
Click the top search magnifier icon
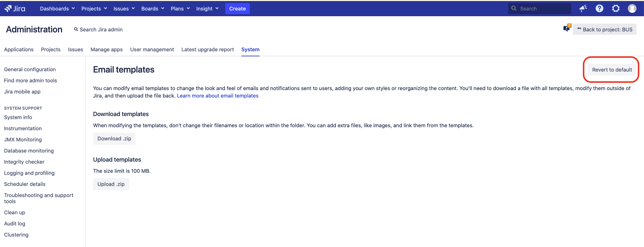pyautogui.click(x=514, y=8)
